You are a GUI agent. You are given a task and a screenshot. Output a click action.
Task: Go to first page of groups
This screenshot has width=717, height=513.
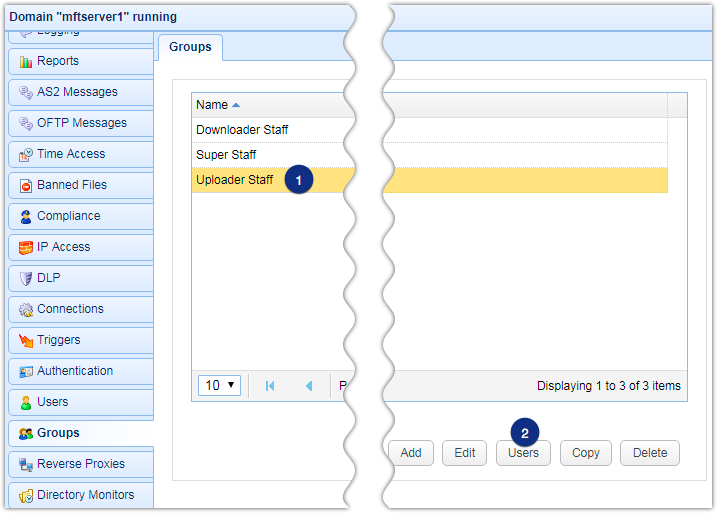270,386
